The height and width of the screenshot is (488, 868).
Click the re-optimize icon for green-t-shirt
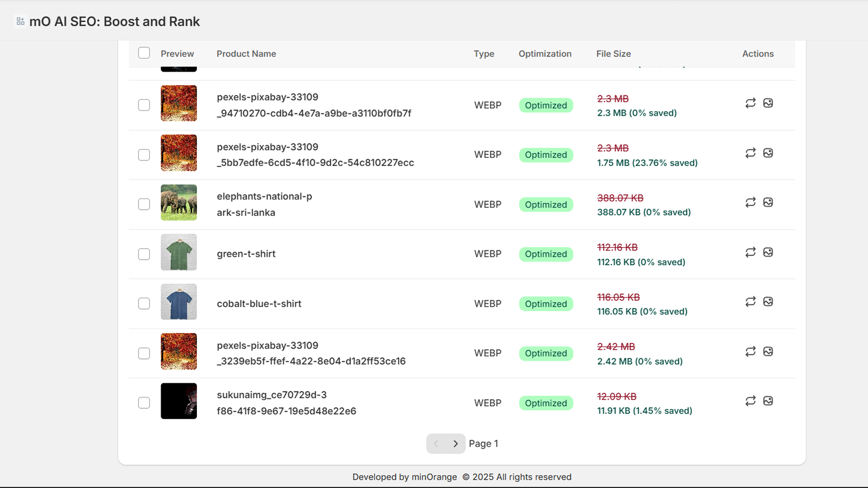750,252
